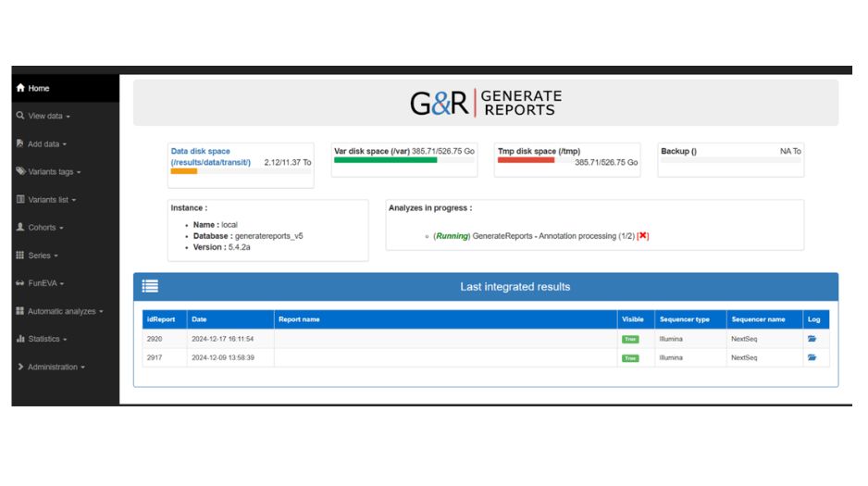Expand the Variants tags dropdown caret
Image resolution: width=868 pixels, height=486 pixels.
click(79, 173)
